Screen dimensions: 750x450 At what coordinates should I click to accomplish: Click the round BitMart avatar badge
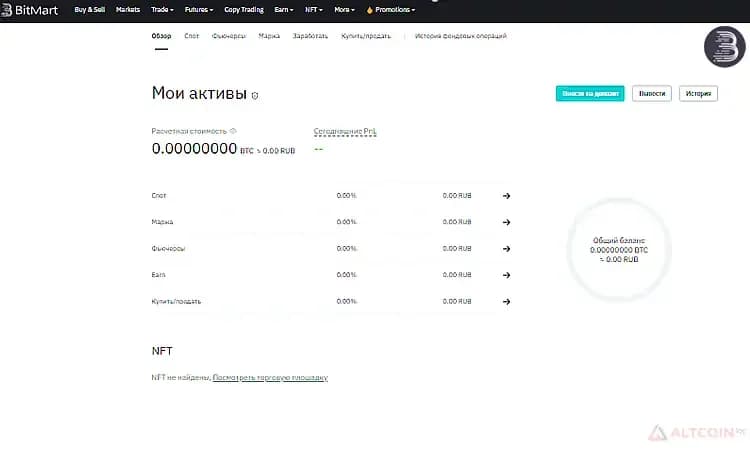click(x=725, y=46)
